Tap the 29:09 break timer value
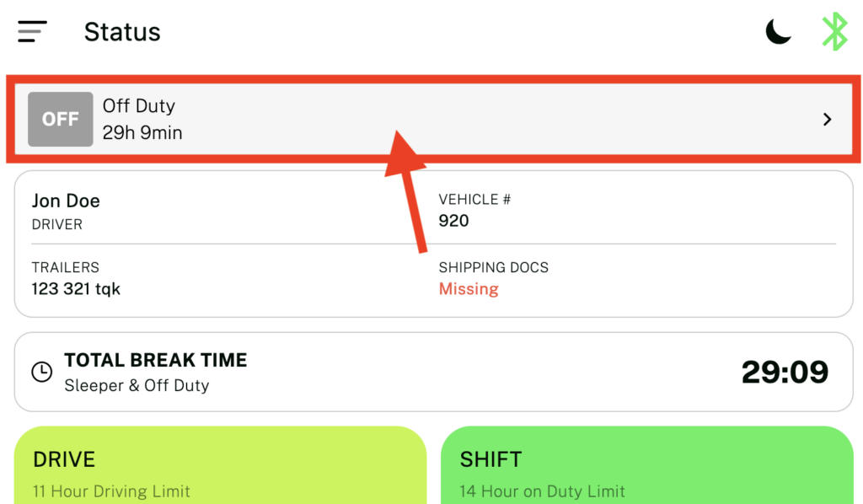Viewport: 863px width, 504px height. 785,372
